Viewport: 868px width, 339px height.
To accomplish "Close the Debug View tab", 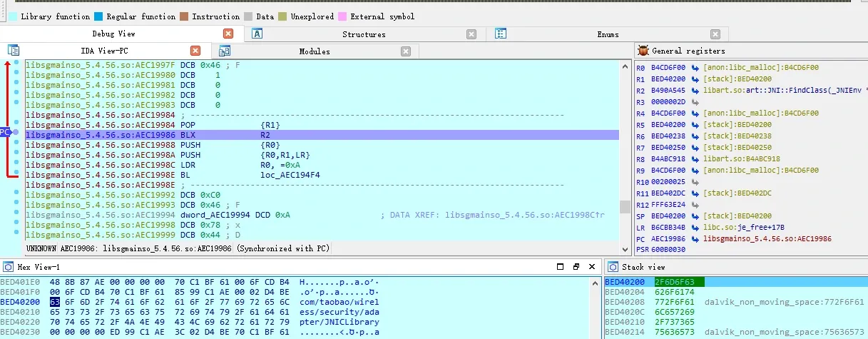I will [x=228, y=34].
